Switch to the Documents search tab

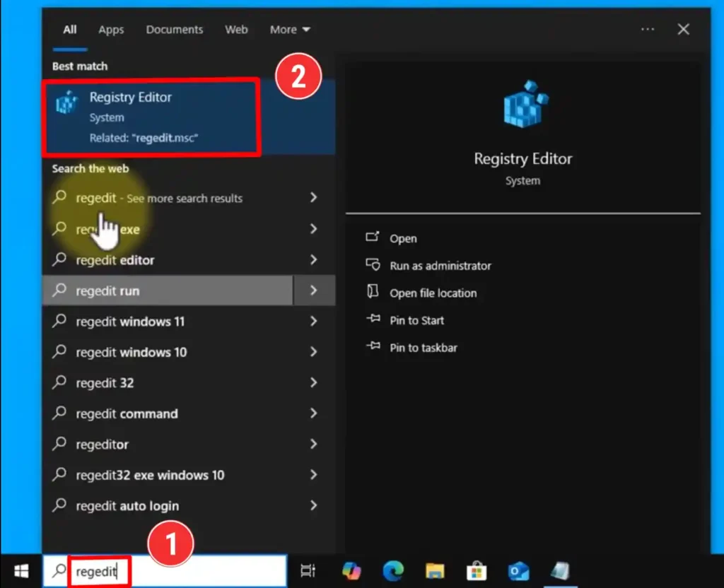(x=174, y=29)
